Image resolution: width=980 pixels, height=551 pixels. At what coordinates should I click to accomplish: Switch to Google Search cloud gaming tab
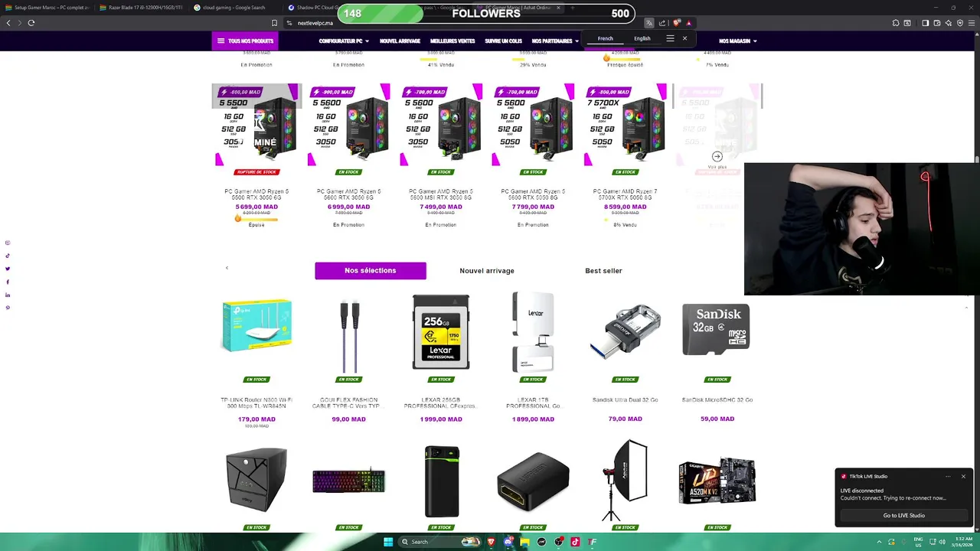tap(234, 8)
